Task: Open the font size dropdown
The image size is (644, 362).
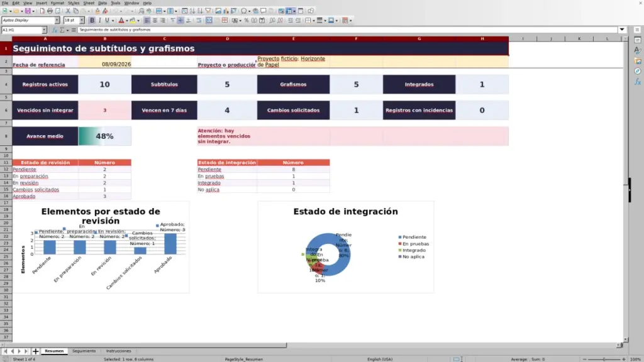Action: click(x=82, y=21)
